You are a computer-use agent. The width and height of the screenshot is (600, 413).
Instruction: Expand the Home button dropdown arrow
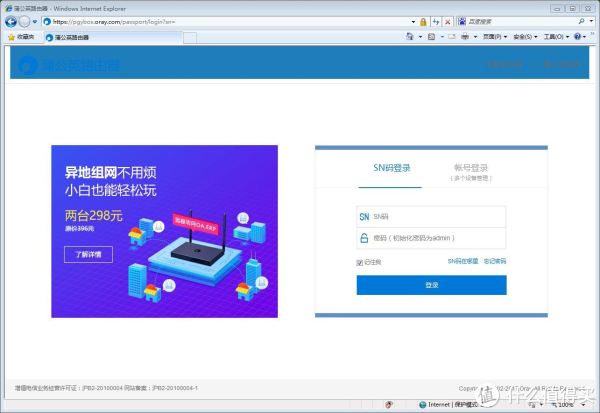420,37
